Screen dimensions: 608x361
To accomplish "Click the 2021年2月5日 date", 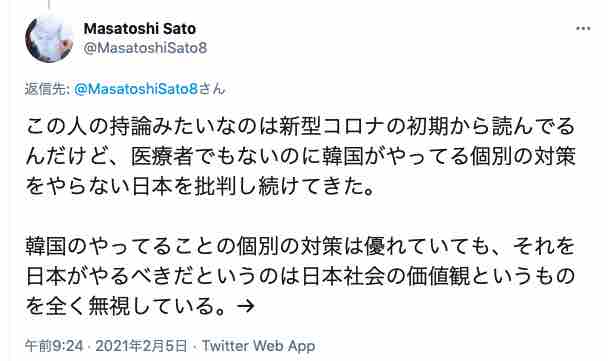I will 141,345.
